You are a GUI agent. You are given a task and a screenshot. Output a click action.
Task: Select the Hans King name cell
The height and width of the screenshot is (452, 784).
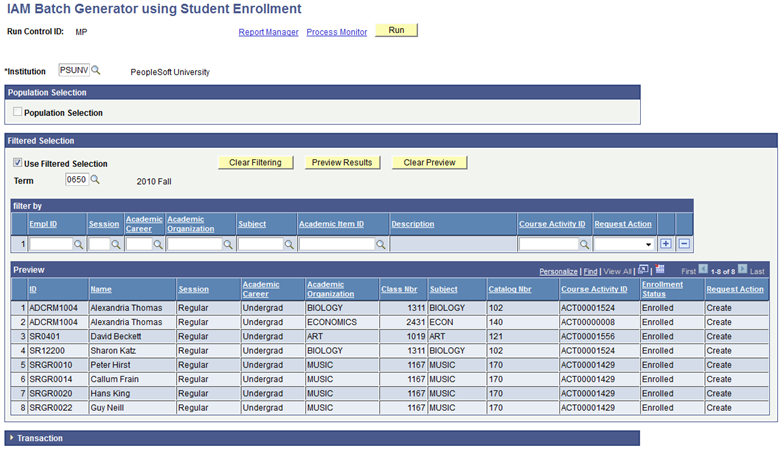(132, 394)
